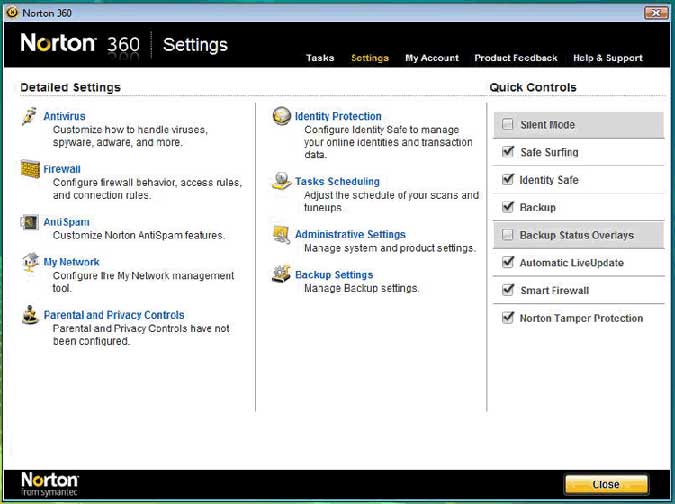Uncheck the Identity Safe checkbox
Screen dimensions: 675x504
pyautogui.click(x=508, y=179)
